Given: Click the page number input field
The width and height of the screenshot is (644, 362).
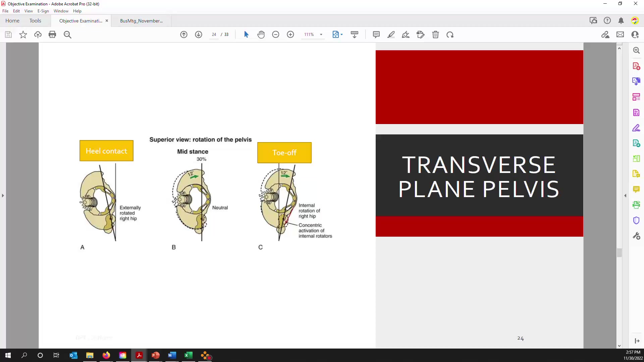Looking at the screenshot, I should pyautogui.click(x=214, y=35).
